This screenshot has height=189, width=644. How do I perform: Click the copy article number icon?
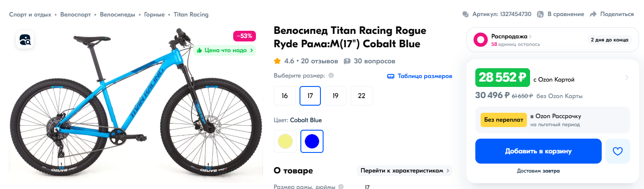point(466,14)
